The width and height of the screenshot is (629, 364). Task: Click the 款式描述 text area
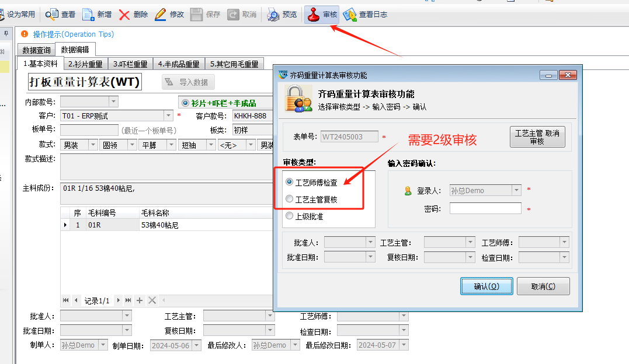pyautogui.click(x=166, y=167)
